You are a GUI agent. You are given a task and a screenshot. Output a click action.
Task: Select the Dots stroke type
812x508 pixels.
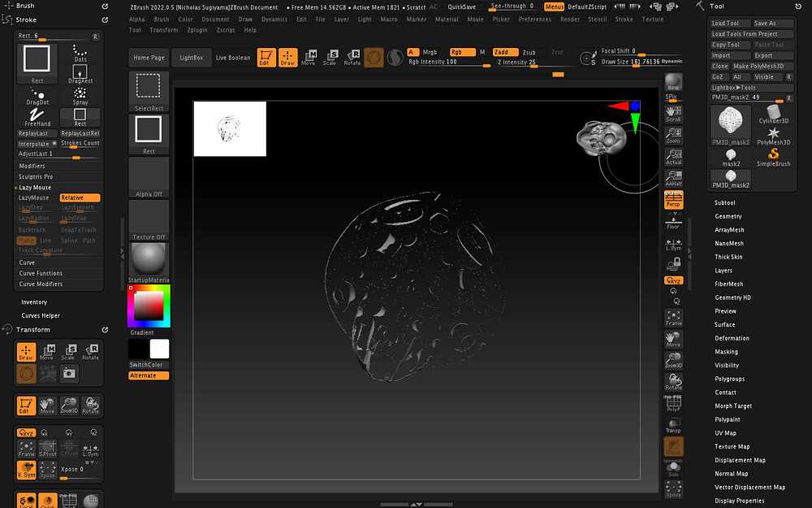click(80, 54)
